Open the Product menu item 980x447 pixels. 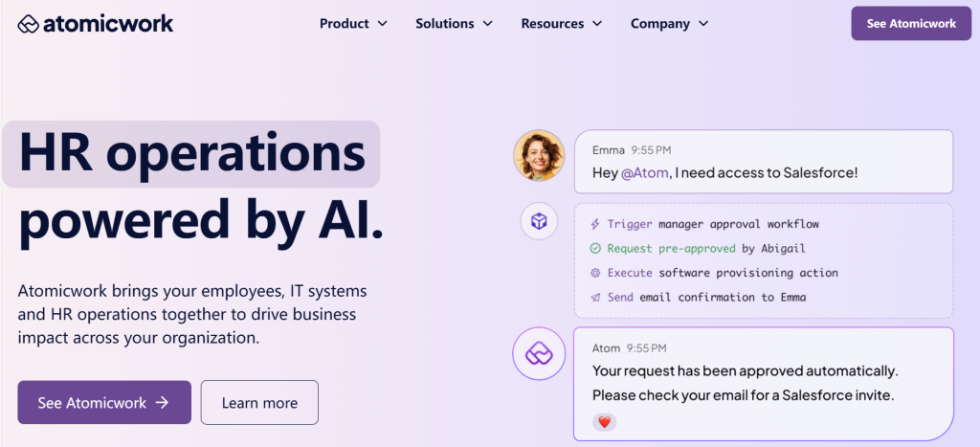click(344, 23)
